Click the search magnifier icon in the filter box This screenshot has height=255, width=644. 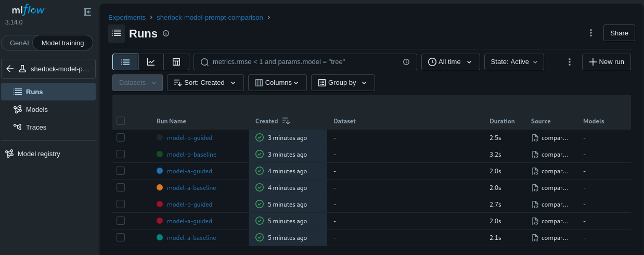pos(204,62)
